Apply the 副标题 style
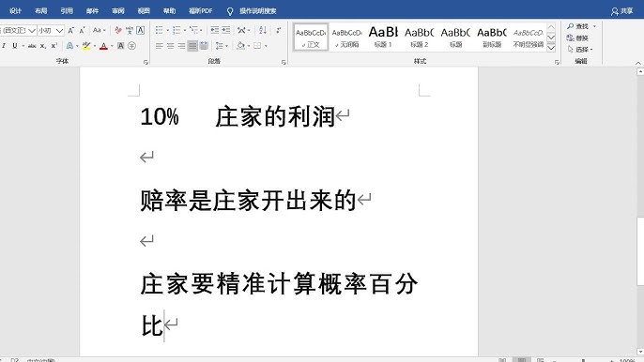 [x=492, y=37]
